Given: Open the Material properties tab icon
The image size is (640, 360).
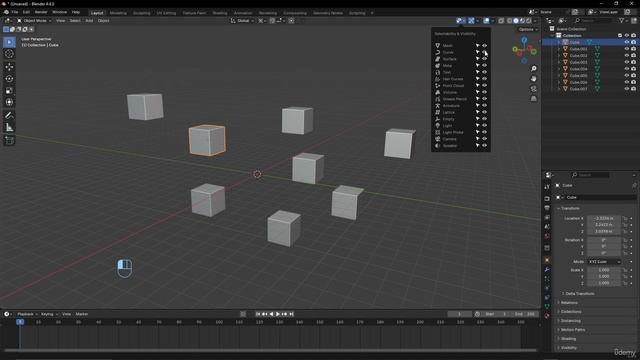Looking at the screenshot, I should 547,316.
